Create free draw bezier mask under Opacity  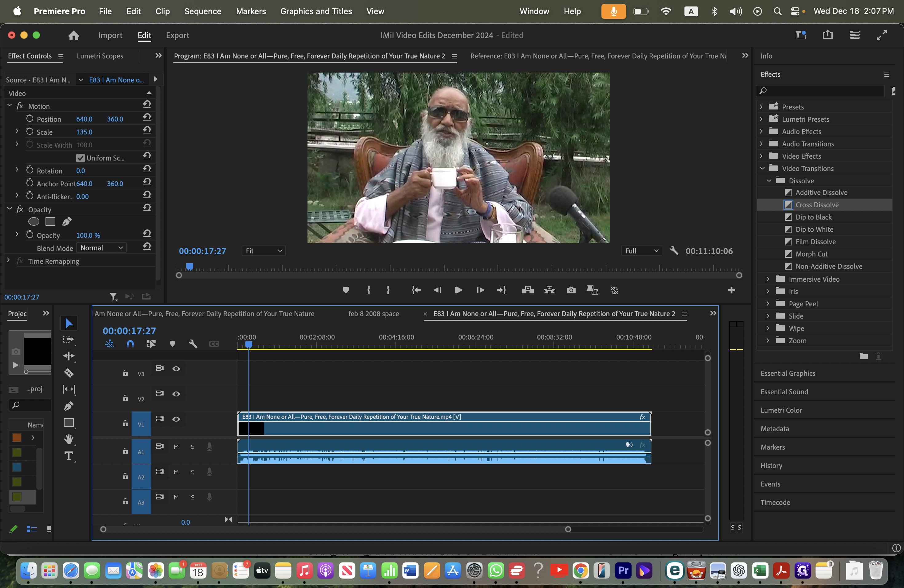(x=67, y=221)
